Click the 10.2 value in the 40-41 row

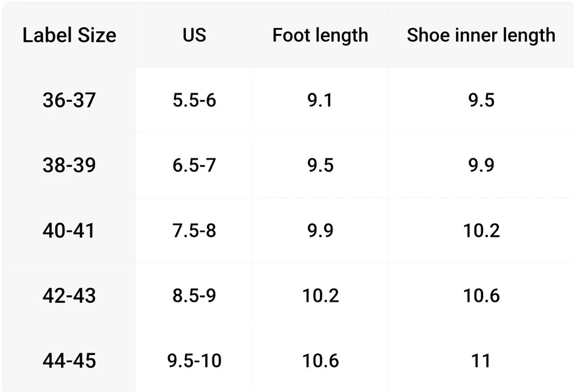(x=481, y=230)
